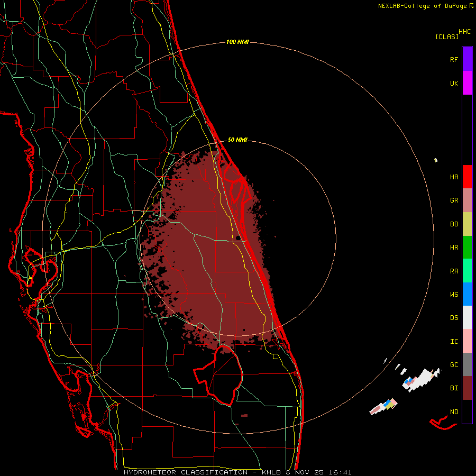
Task: Click the HA legend label
Action: click(454, 177)
